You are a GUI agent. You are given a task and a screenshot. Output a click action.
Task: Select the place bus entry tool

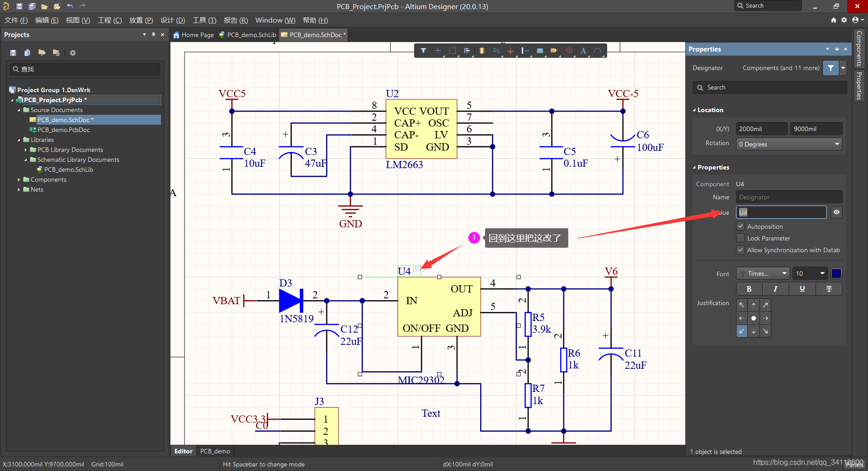(x=525, y=51)
